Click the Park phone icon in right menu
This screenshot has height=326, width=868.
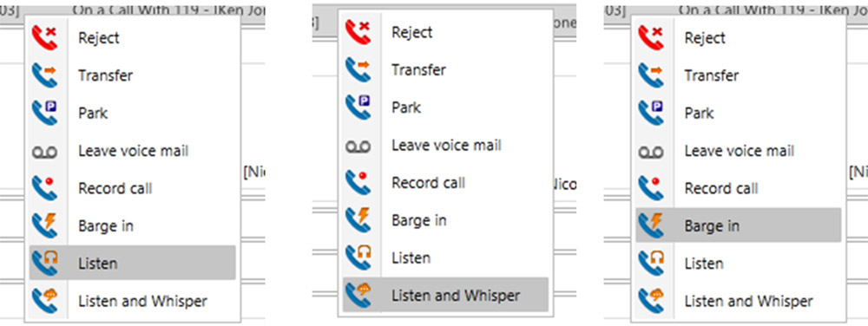(651, 113)
